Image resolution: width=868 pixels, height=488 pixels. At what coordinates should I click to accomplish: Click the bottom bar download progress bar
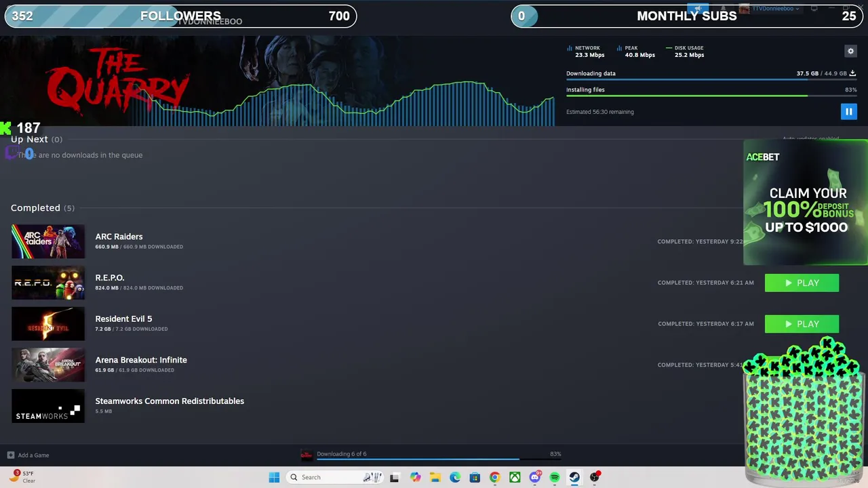(439, 460)
